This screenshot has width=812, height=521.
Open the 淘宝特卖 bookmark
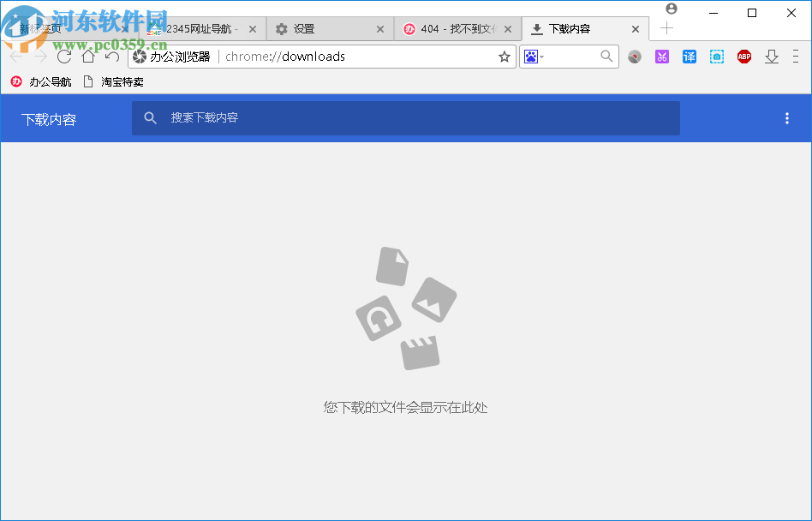115,82
